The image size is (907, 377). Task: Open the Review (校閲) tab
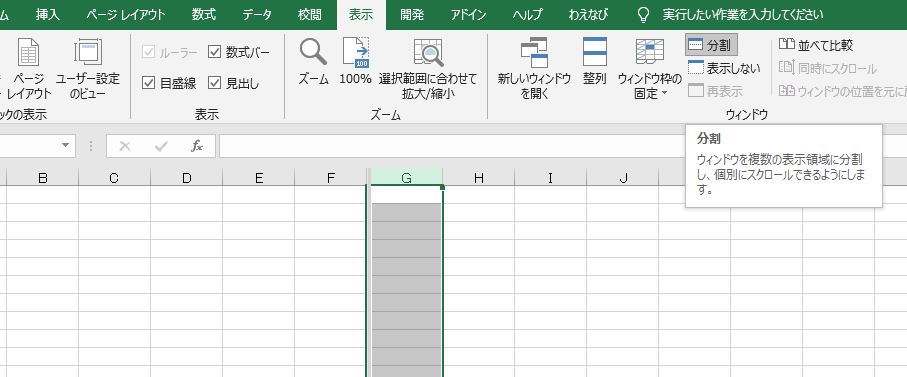pyautogui.click(x=309, y=15)
